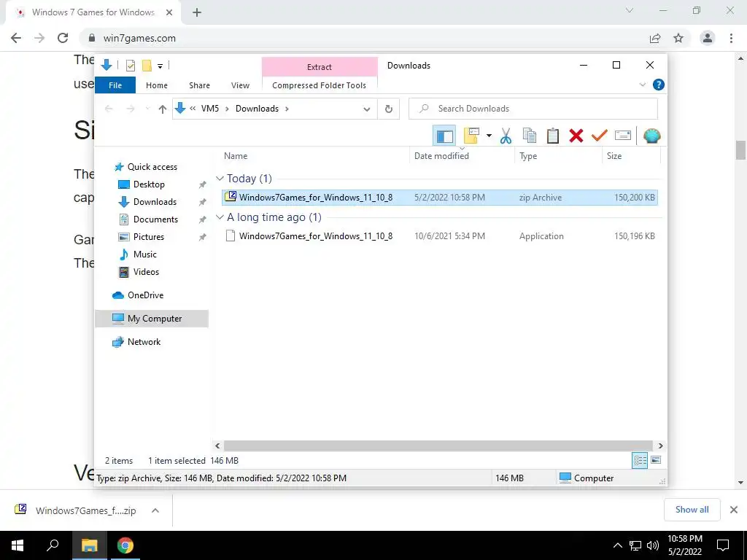Click Show all downloads in Chrome
The height and width of the screenshot is (560, 747).
point(692,510)
